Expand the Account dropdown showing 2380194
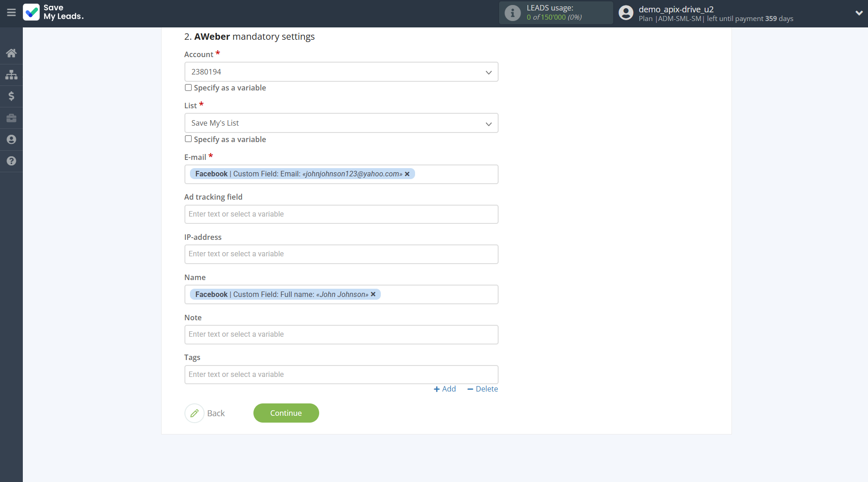This screenshot has width=868, height=482. [x=341, y=72]
